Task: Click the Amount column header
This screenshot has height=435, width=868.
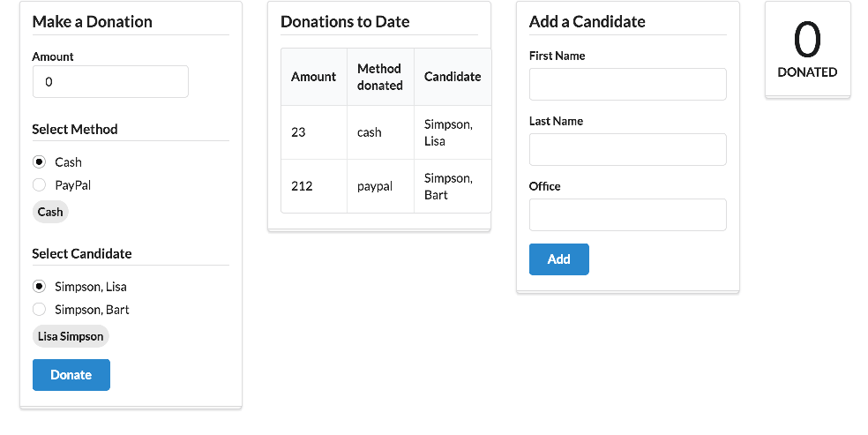Action: point(313,77)
